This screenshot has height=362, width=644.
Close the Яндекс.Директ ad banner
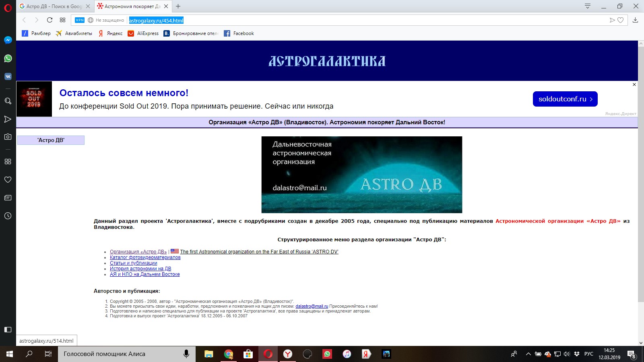(x=634, y=84)
